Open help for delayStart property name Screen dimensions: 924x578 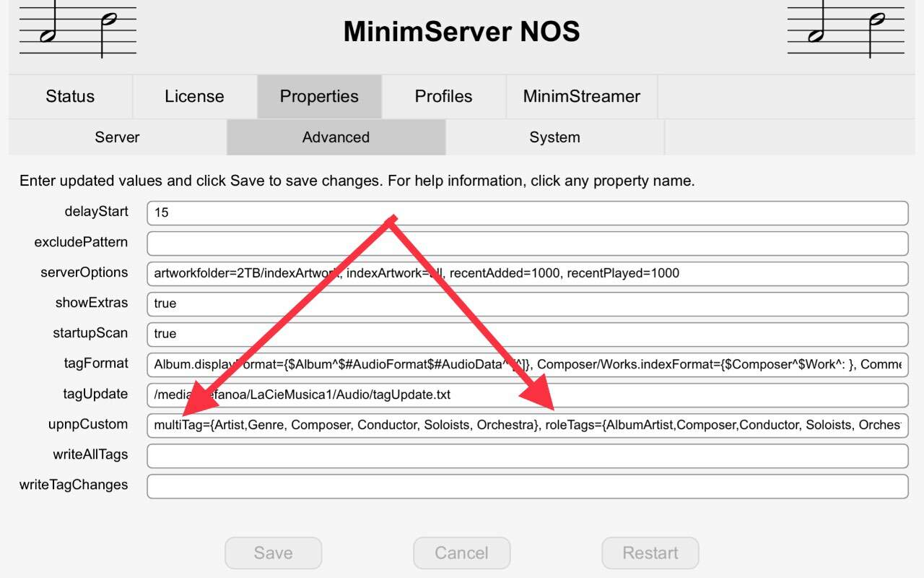pos(96,212)
